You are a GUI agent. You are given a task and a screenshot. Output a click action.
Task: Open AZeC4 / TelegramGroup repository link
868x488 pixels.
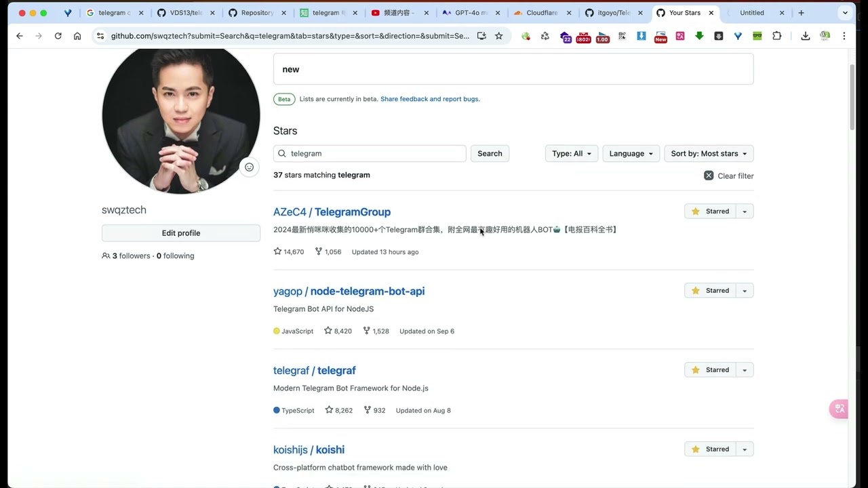coord(332,212)
